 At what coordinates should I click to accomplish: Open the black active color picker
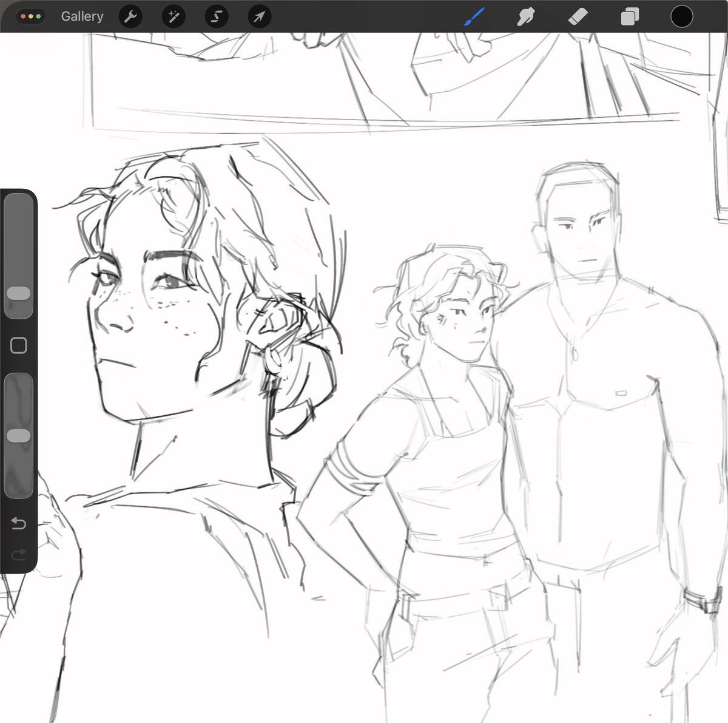click(x=682, y=16)
